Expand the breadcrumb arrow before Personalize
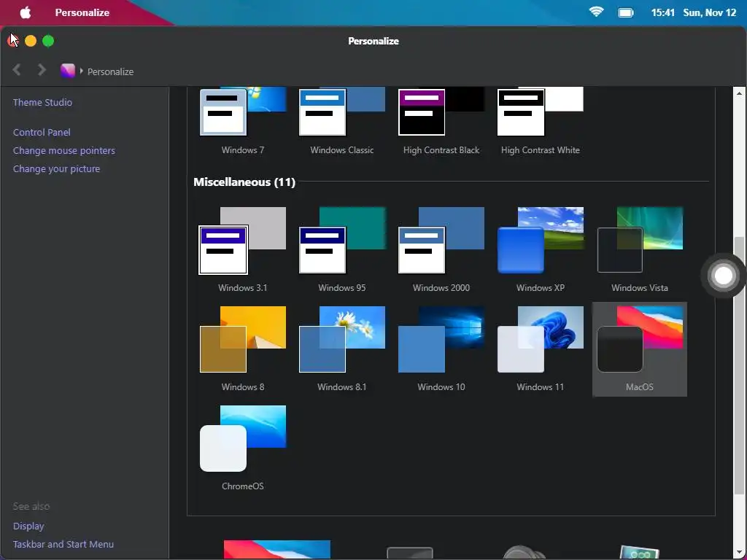Image resolution: width=747 pixels, height=560 pixels. [82, 71]
